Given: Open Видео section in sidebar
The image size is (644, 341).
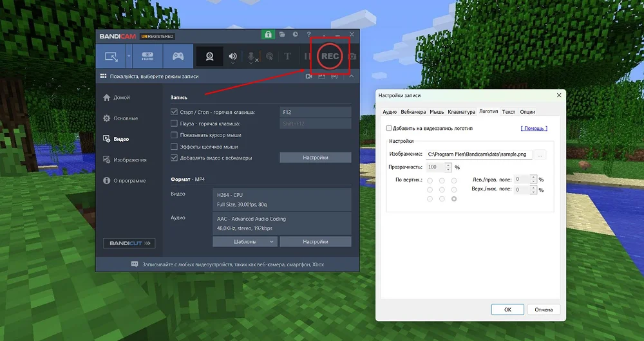Looking at the screenshot, I should pyautogui.click(x=116, y=139).
